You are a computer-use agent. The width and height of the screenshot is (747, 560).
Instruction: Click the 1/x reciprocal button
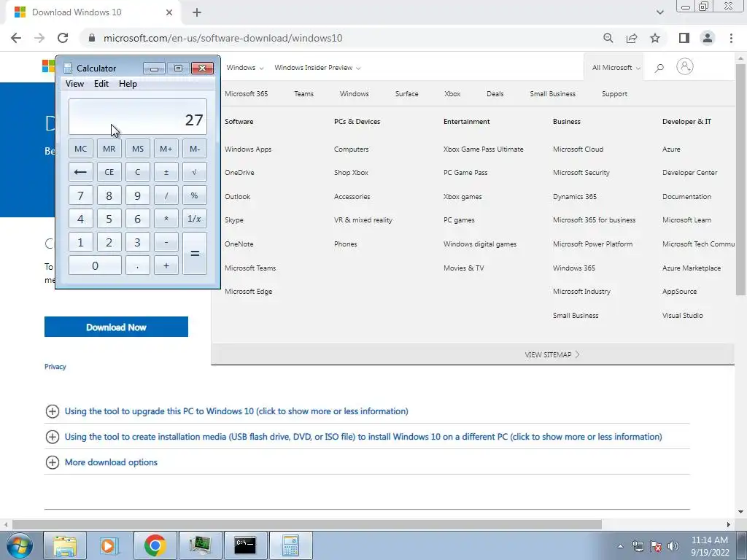(194, 219)
